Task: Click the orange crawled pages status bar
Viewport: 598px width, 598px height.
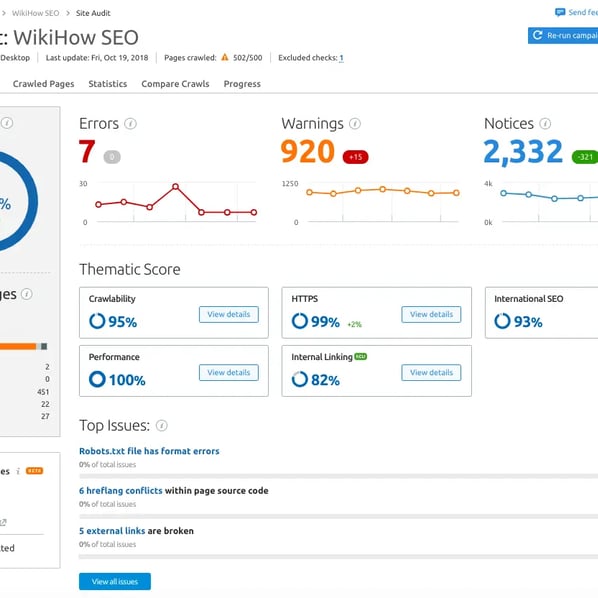Action: 18,346
